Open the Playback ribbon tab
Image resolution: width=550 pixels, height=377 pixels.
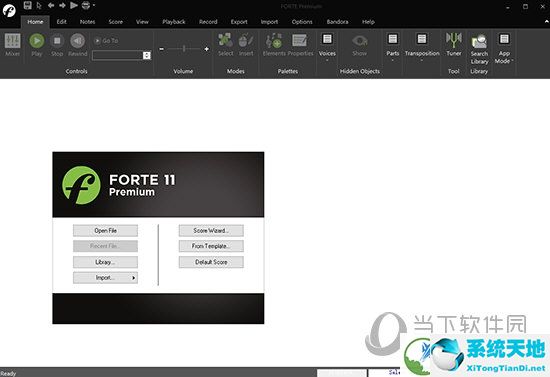click(x=174, y=22)
